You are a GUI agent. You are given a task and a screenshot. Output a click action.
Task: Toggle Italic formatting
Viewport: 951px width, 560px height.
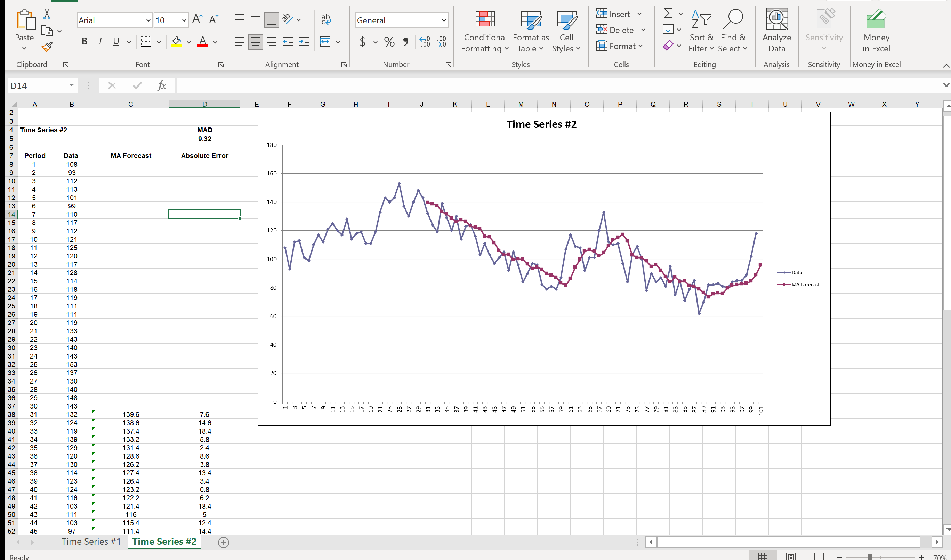click(x=100, y=41)
